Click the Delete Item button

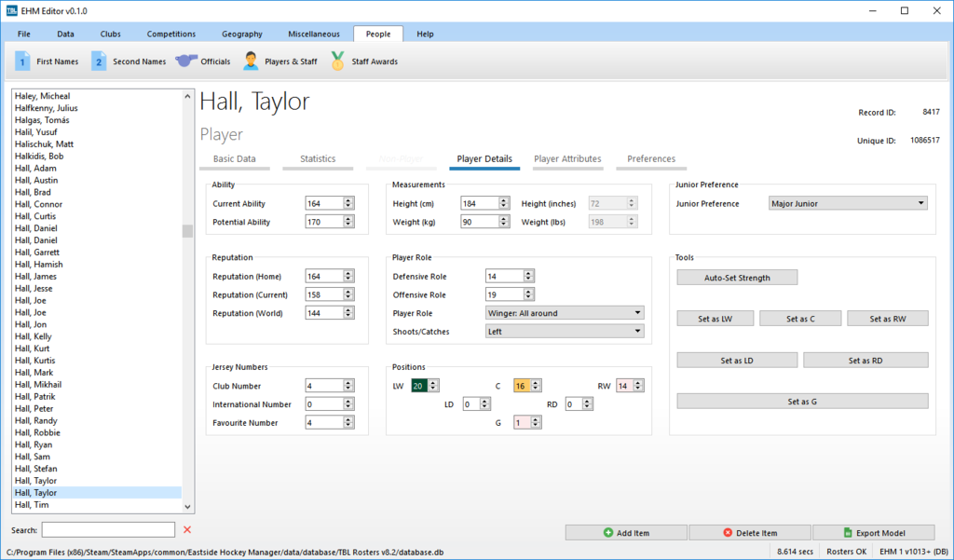tap(750, 533)
